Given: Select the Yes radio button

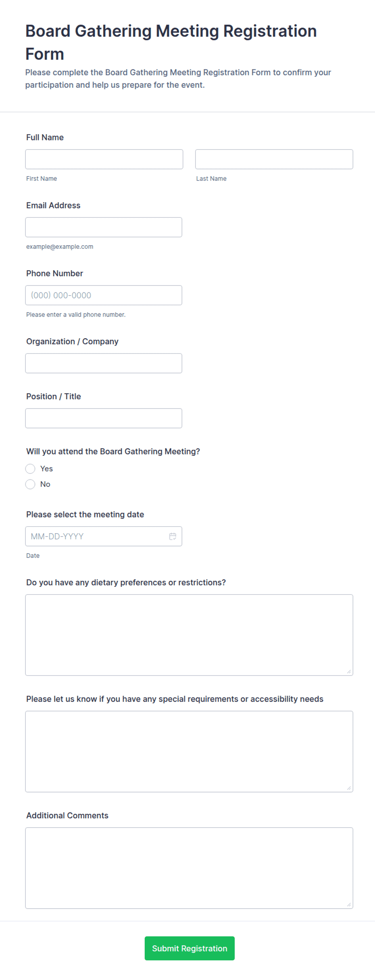Looking at the screenshot, I should 30,469.
